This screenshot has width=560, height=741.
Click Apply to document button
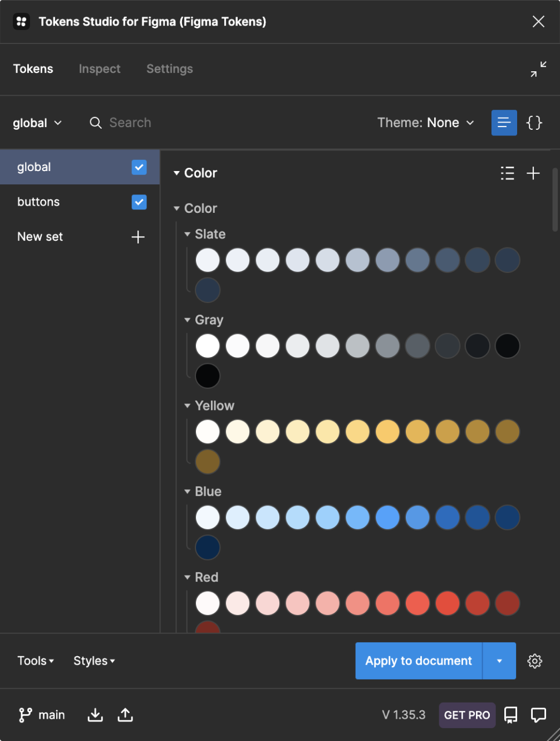[419, 661]
